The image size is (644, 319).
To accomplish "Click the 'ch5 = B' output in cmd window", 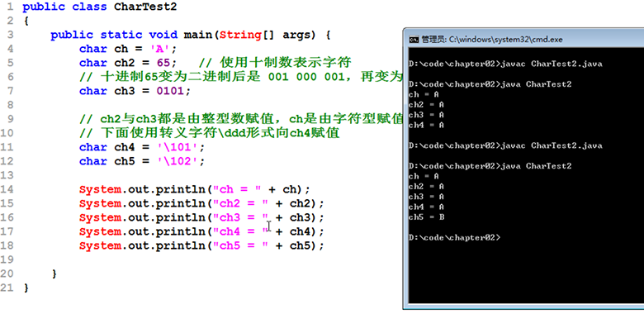I will tap(426, 217).
